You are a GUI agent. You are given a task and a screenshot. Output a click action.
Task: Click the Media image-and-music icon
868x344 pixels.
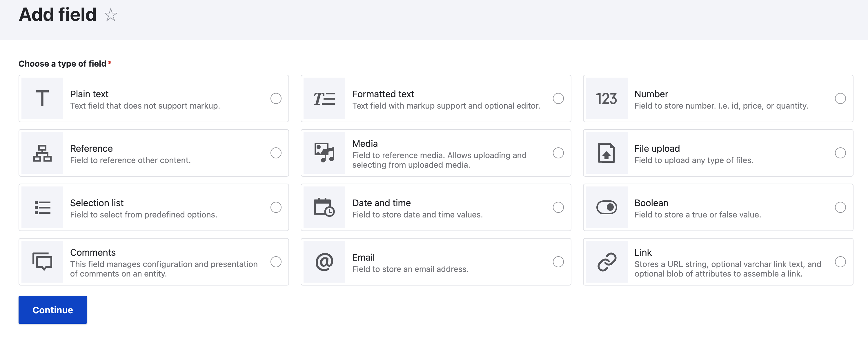(324, 153)
